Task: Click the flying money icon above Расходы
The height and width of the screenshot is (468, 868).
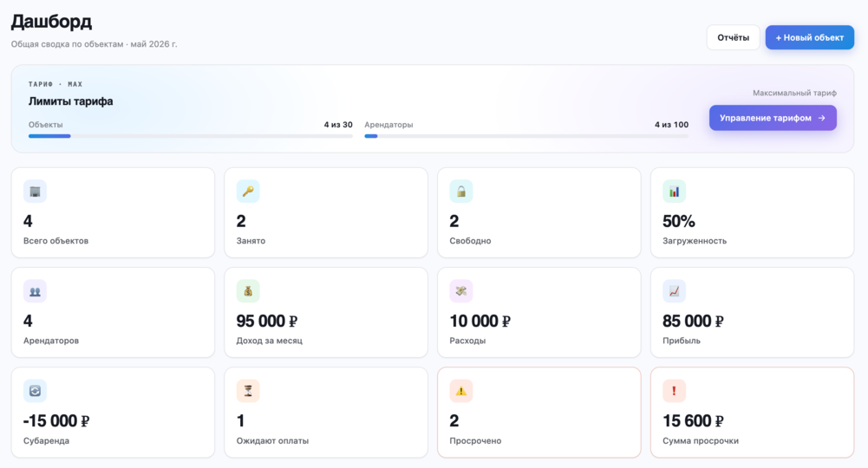Action: pos(461,291)
